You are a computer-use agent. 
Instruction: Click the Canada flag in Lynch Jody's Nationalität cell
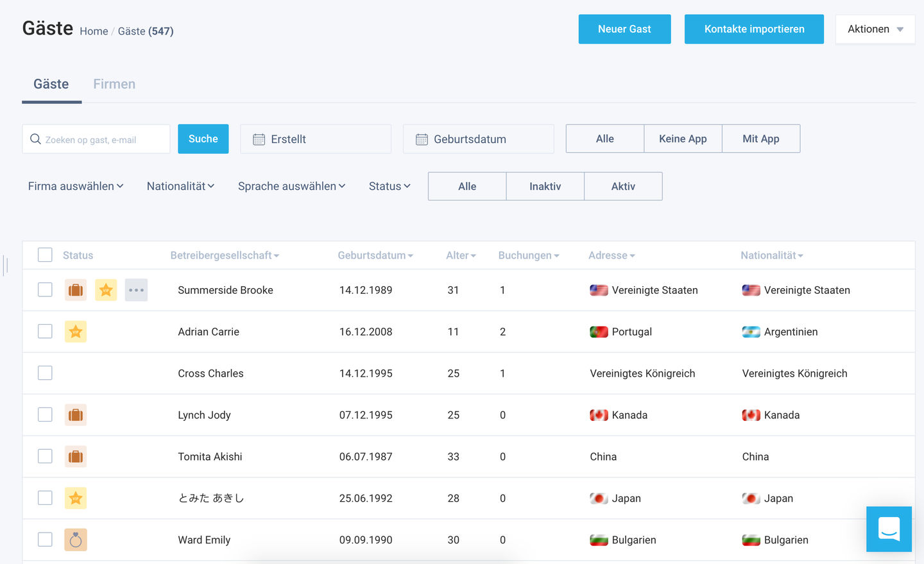pos(751,415)
